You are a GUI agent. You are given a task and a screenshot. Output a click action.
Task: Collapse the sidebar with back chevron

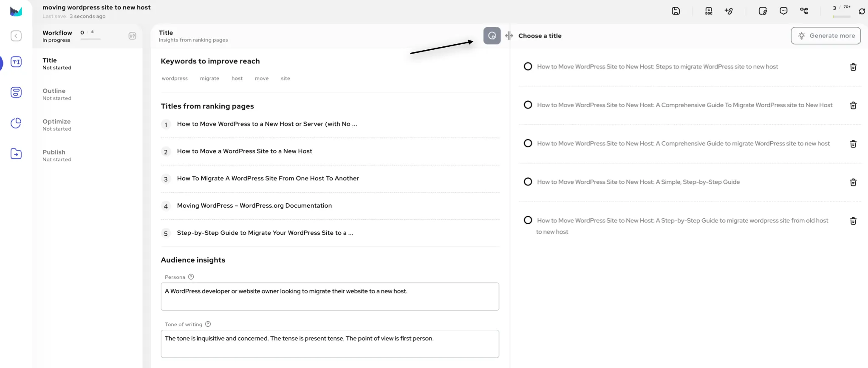(16, 36)
